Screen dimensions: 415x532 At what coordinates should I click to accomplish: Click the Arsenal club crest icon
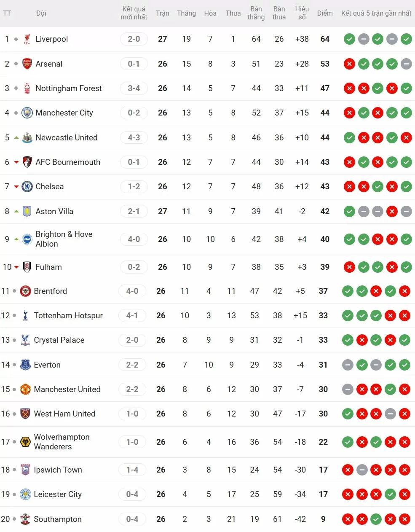[27, 64]
